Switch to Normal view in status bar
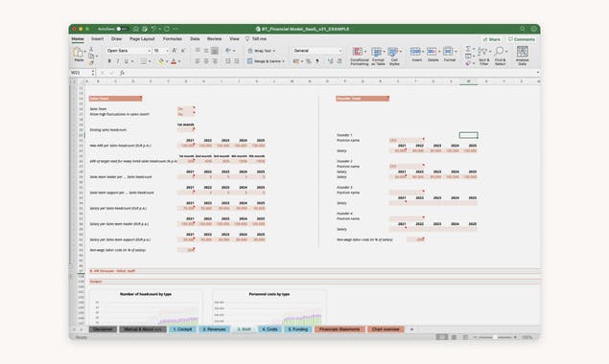The image size is (609, 364). tap(441, 337)
